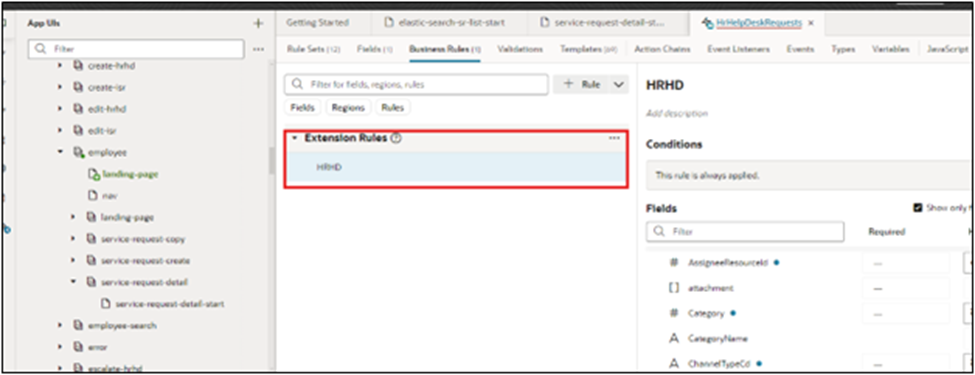Toggle the Show only checkbox in Fields
The height and width of the screenshot is (375, 975).
click(x=918, y=208)
